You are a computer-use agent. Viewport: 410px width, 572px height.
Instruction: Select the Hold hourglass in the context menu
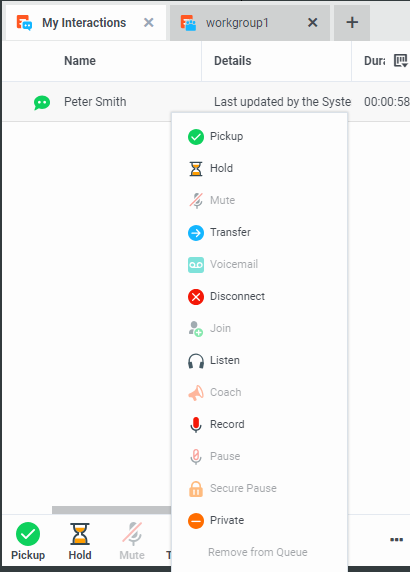[196, 169]
